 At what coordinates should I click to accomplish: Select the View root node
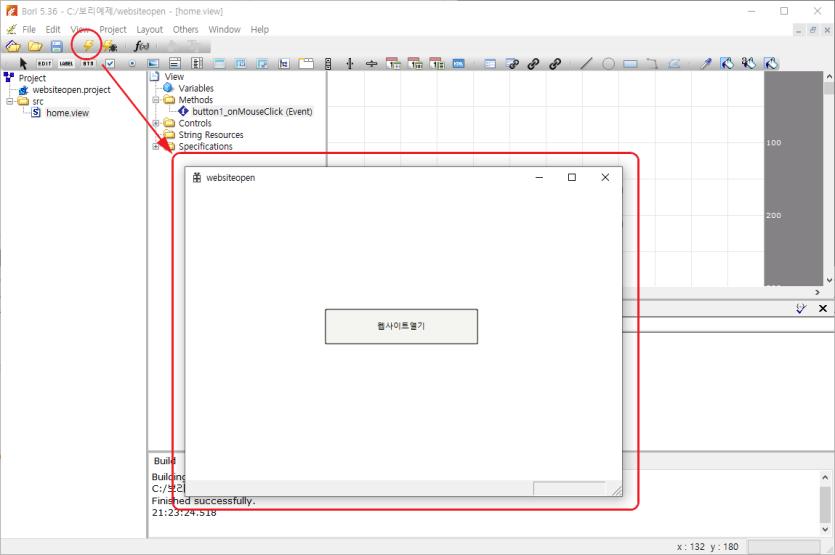click(174, 77)
